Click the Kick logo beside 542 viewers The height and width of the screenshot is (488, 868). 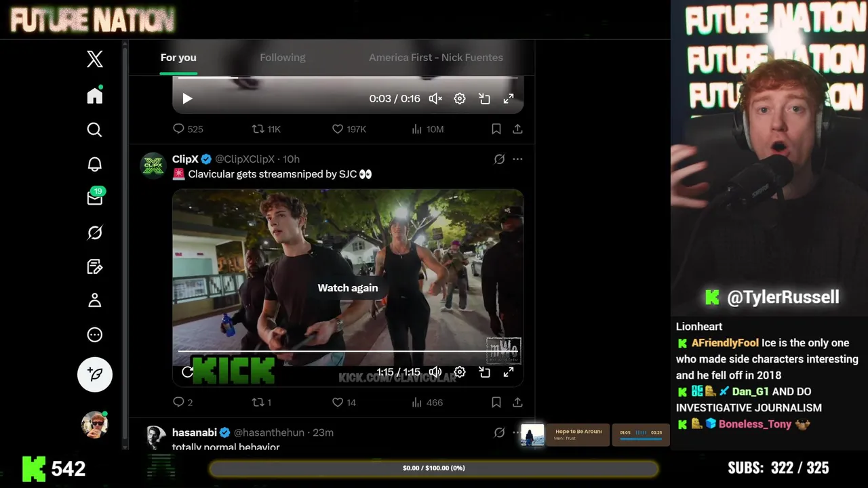click(x=34, y=468)
